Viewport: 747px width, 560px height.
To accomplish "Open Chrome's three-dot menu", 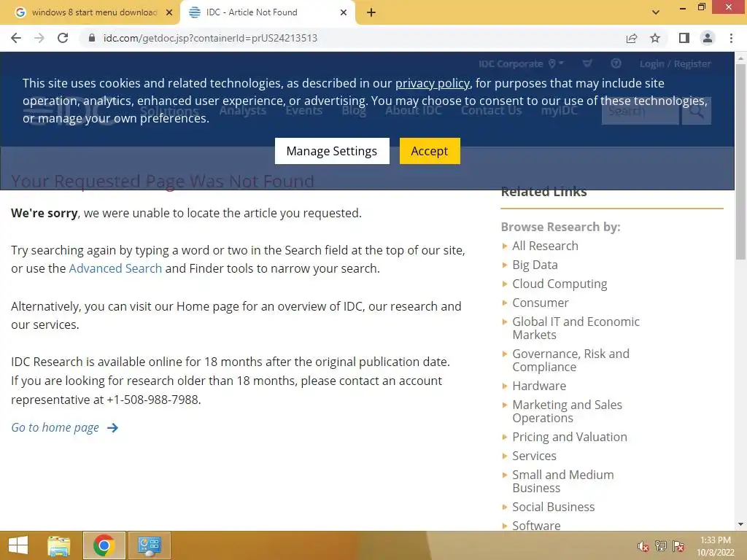I will click(731, 38).
